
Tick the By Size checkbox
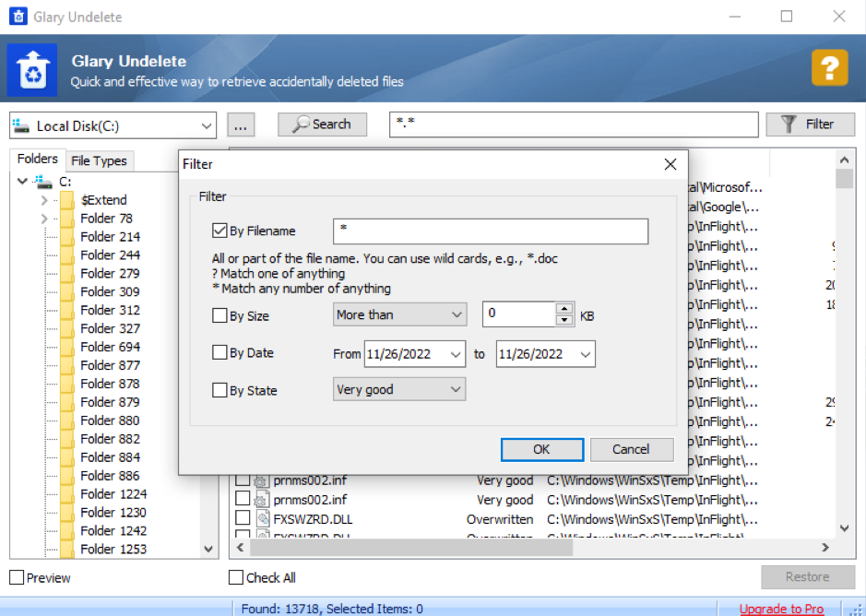click(x=219, y=315)
